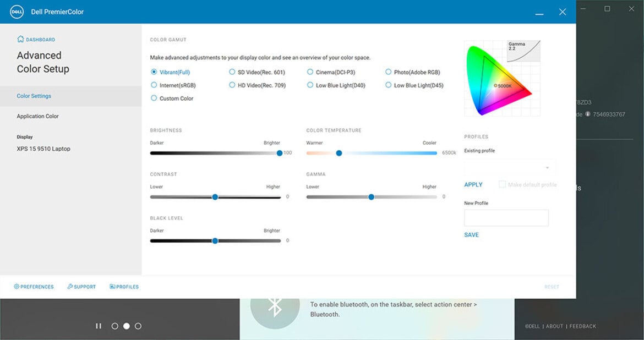Viewport: 644px width, 340px height.
Task: Click the Brightness slider handle
Action: coord(279,153)
